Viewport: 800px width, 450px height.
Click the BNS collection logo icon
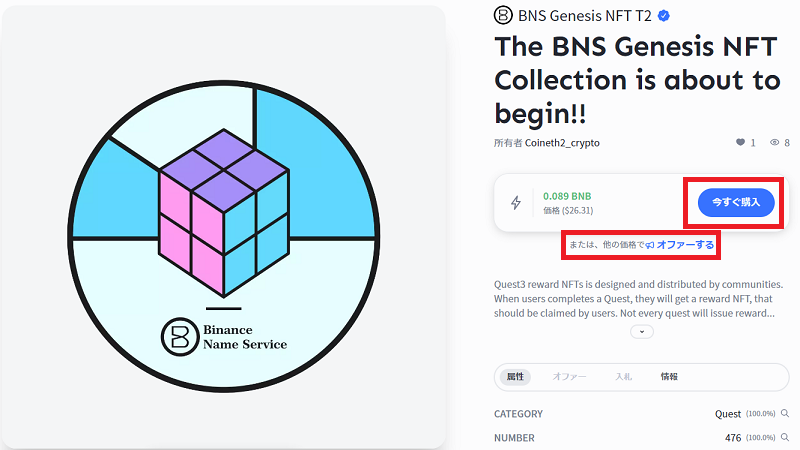coord(504,15)
